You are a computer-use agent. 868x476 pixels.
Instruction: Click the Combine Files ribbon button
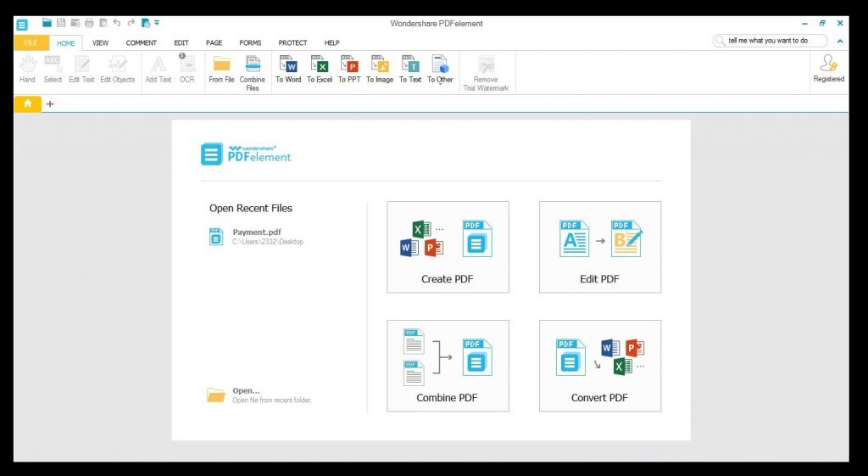tap(253, 73)
